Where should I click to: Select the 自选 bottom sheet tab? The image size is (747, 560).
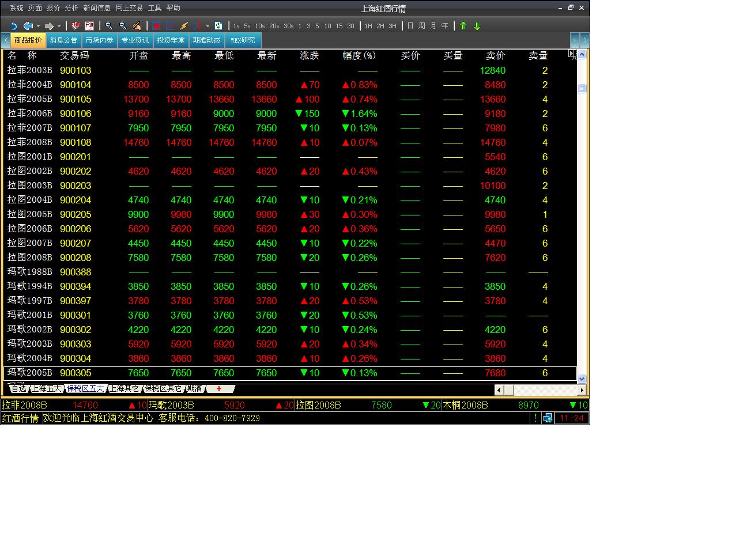point(18,389)
